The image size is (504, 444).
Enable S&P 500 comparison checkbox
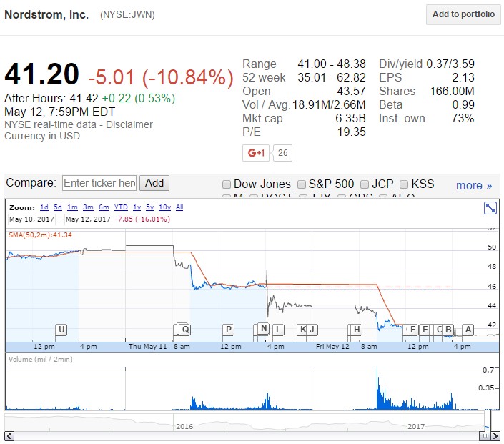click(x=302, y=184)
